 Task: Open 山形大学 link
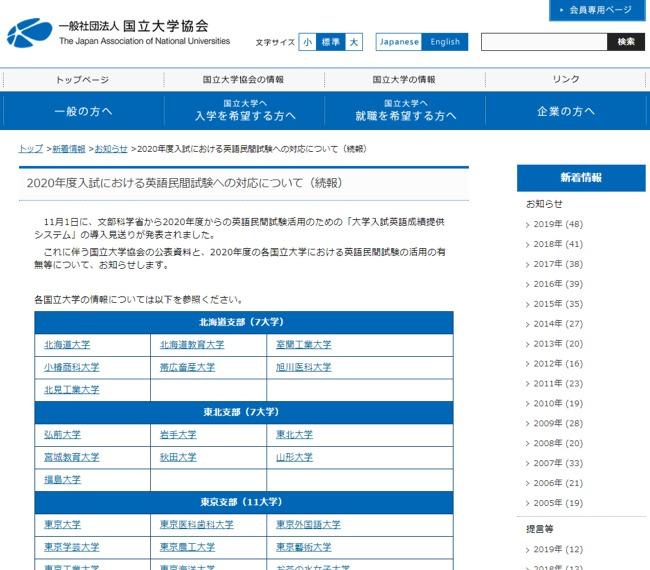point(294,457)
